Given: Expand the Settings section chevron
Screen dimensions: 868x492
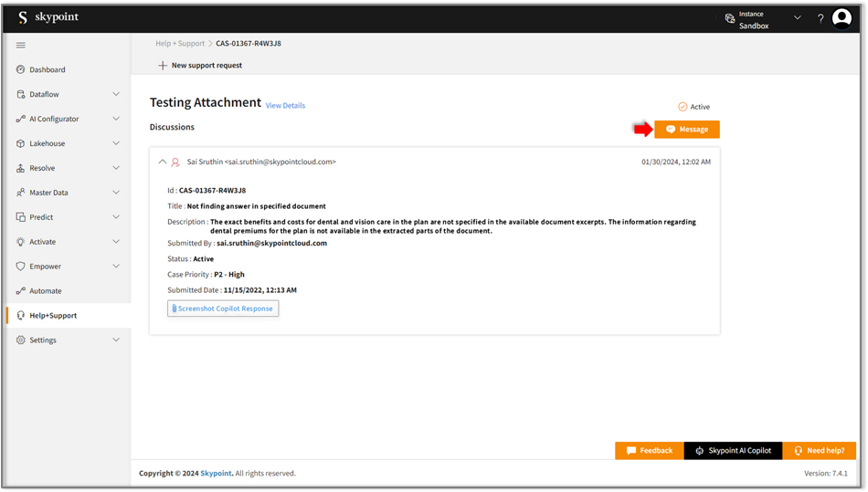Looking at the screenshot, I should (x=116, y=340).
